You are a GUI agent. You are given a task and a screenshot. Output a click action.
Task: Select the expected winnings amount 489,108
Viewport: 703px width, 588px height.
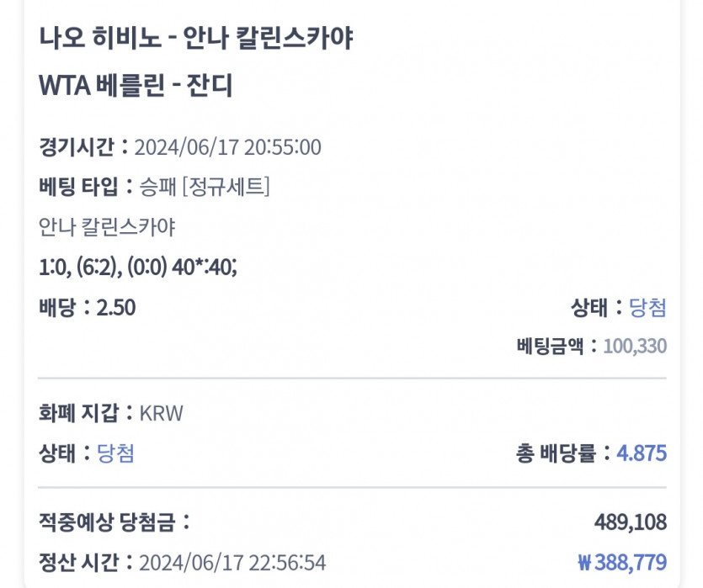pyautogui.click(x=630, y=522)
